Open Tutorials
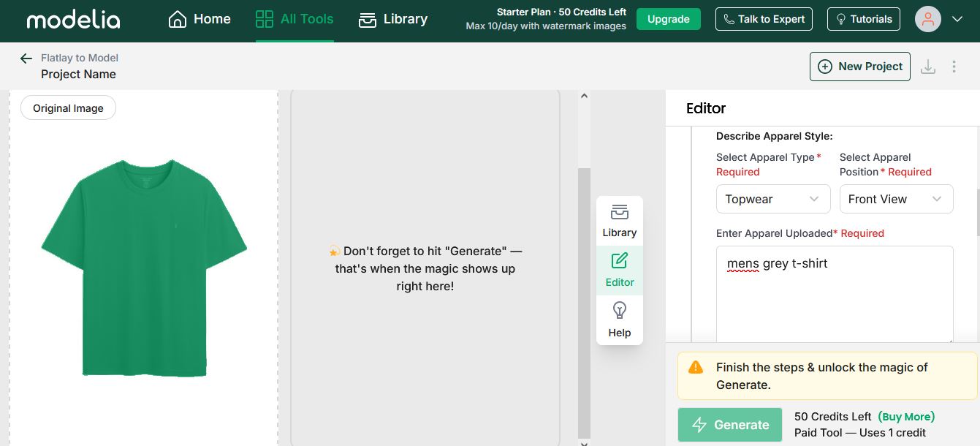This screenshot has width=980, height=446. coord(863,19)
